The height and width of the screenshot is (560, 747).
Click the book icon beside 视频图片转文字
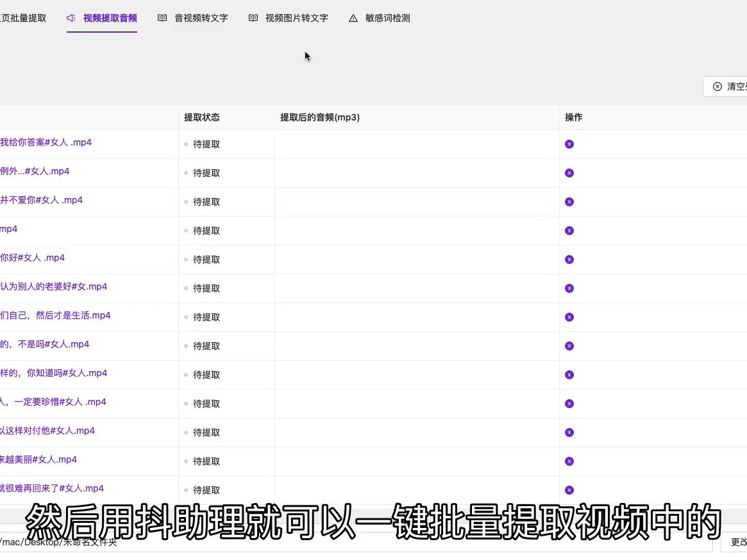click(253, 18)
